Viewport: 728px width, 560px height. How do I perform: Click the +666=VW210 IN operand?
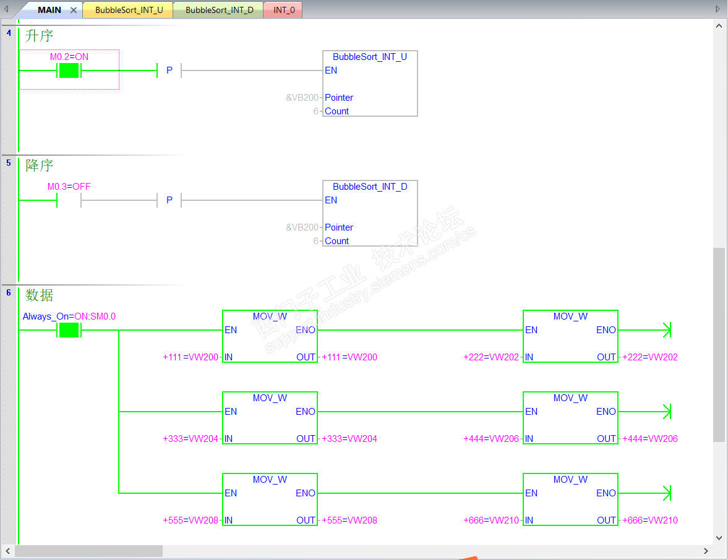tap(491, 520)
